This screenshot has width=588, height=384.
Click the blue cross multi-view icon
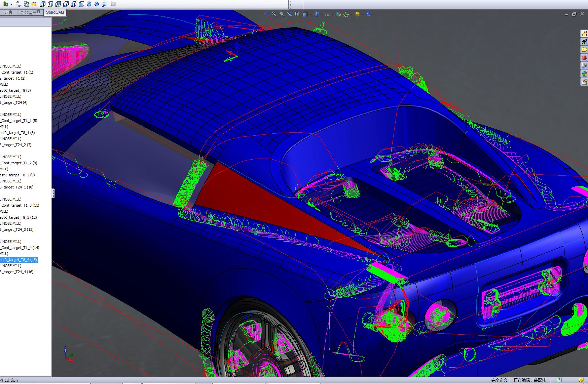coord(105,4)
